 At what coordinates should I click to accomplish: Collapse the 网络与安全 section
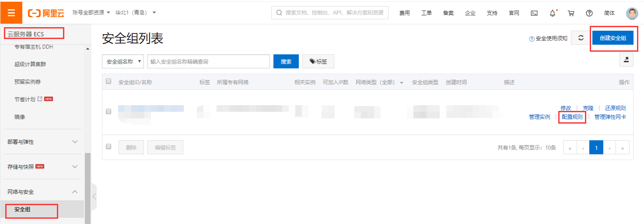point(42,192)
